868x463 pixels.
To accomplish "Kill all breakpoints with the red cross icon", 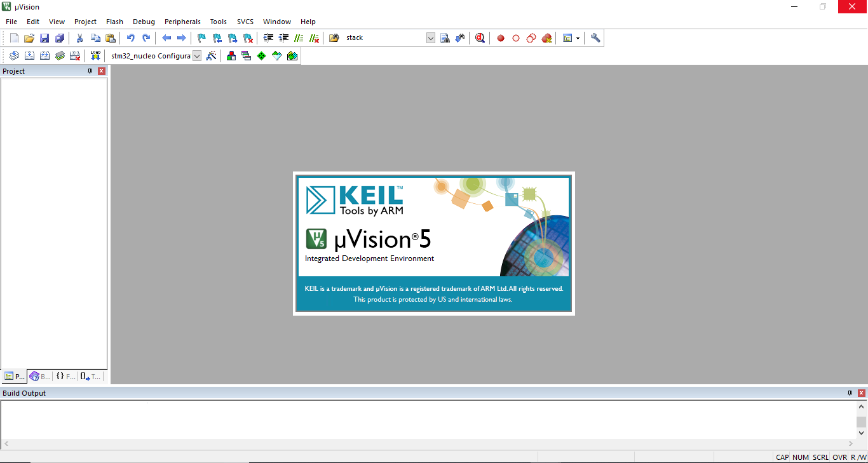I will click(546, 37).
